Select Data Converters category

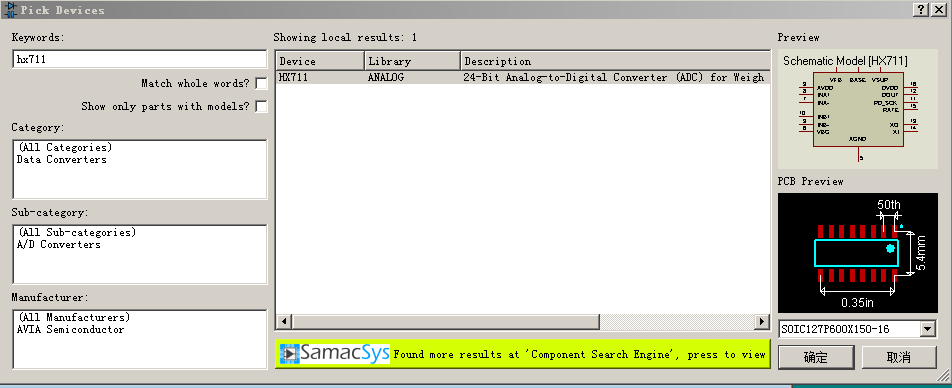coord(61,160)
